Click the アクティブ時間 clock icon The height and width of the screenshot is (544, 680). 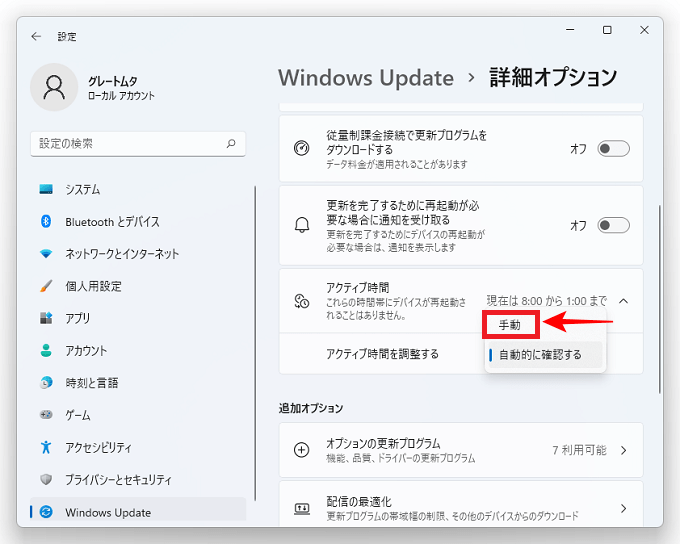[301, 301]
